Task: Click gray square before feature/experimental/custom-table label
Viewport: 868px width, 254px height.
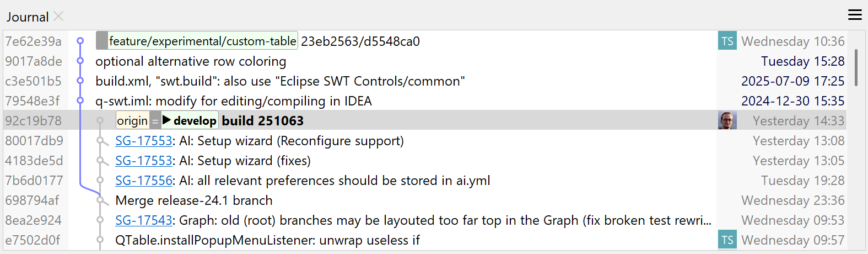Action: (x=101, y=41)
